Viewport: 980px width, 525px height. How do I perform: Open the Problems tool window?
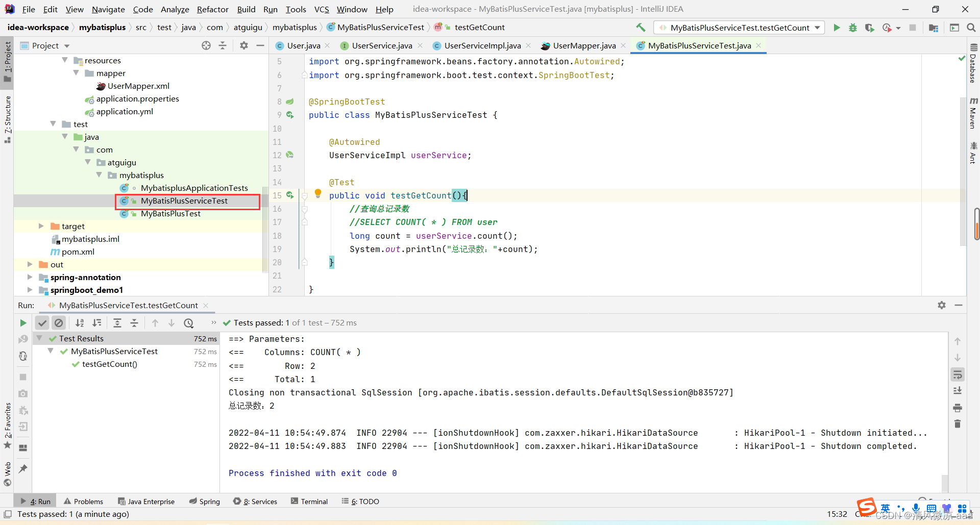(x=83, y=502)
